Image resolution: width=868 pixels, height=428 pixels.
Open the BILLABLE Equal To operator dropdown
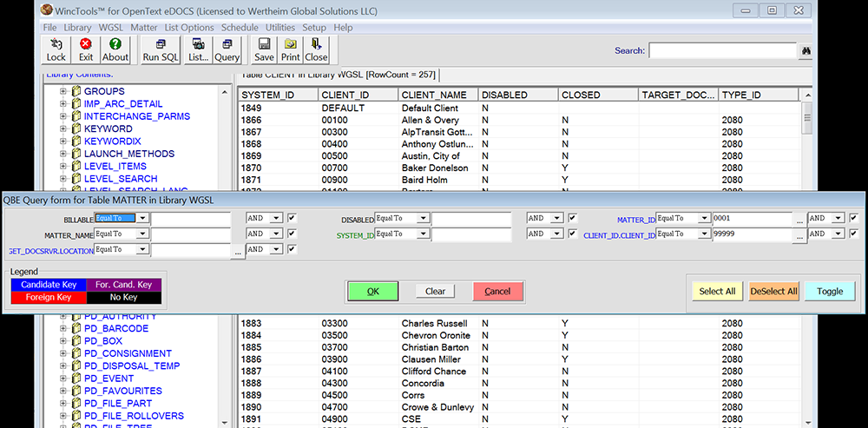click(x=143, y=218)
